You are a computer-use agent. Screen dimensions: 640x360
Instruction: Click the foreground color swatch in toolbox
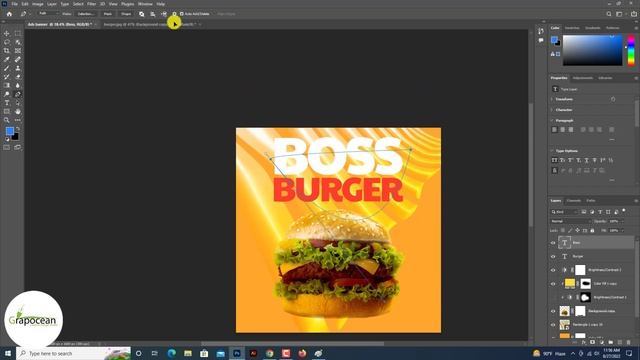[9, 131]
